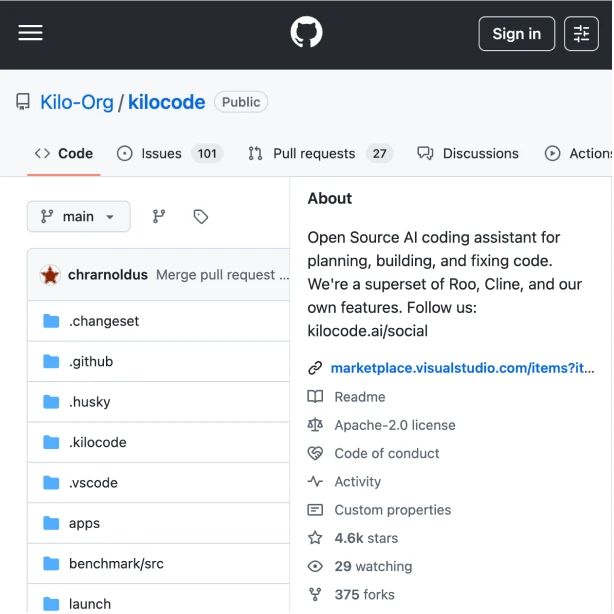Open the Apache-2.0 license link
The height and width of the screenshot is (614, 614).
395,425
